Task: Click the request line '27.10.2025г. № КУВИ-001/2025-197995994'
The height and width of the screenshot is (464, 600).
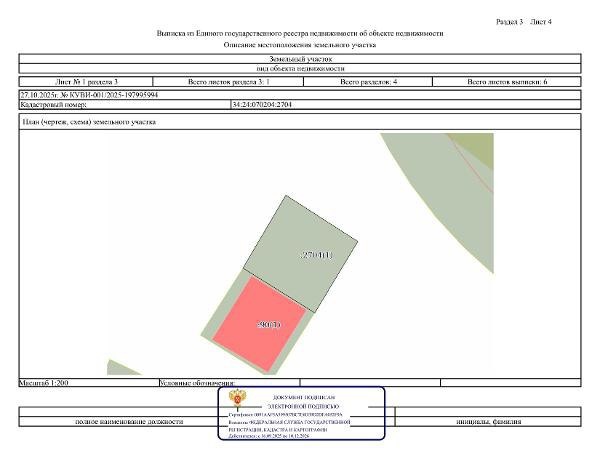Action: point(89,94)
